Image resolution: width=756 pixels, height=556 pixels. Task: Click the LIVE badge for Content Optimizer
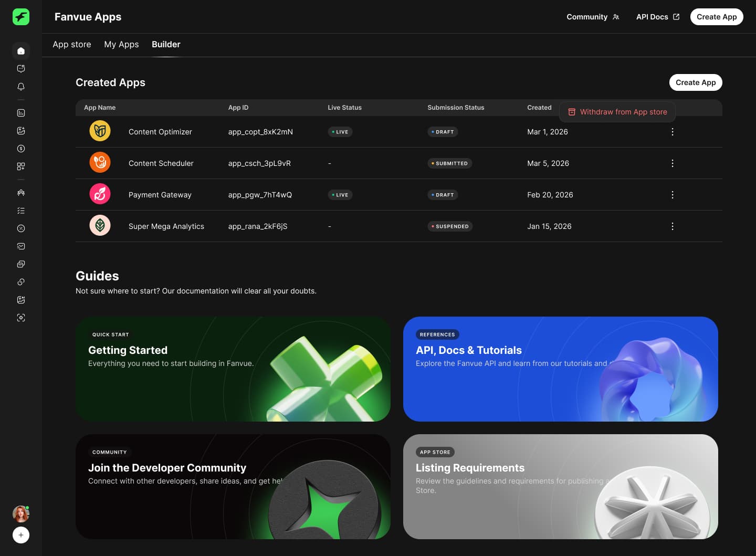click(340, 132)
